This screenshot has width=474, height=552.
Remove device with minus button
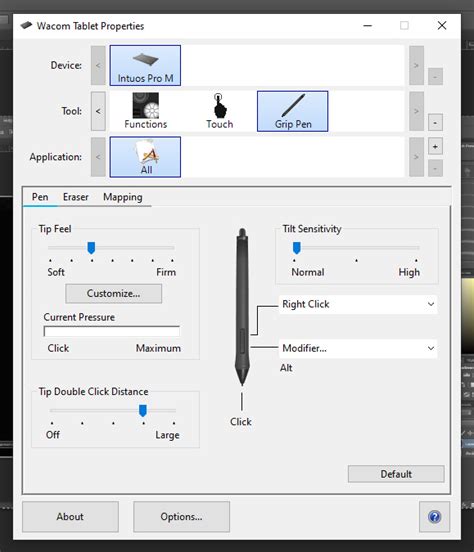click(x=435, y=76)
